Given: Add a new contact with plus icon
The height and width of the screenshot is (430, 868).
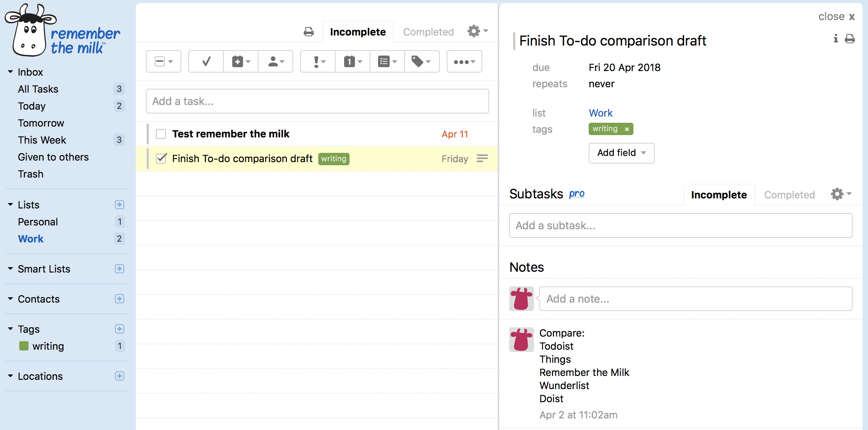Looking at the screenshot, I should coord(120,299).
